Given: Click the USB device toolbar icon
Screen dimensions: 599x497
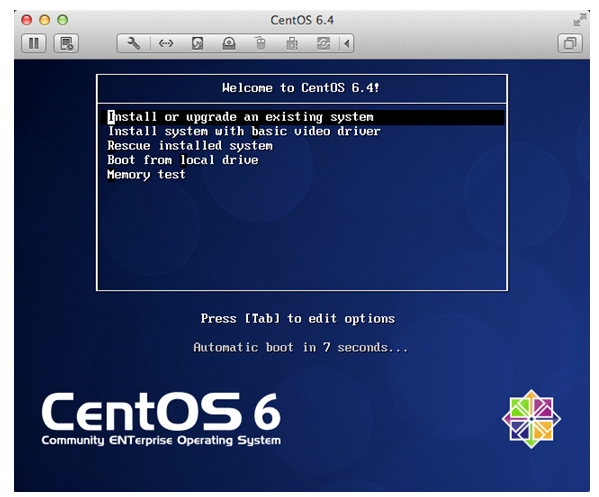Looking at the screenshot, I should click(x=292, y=44).
